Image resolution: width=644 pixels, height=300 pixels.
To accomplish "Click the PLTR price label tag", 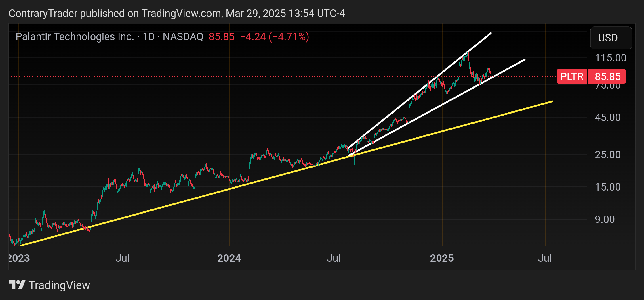I will coord(572,76).
